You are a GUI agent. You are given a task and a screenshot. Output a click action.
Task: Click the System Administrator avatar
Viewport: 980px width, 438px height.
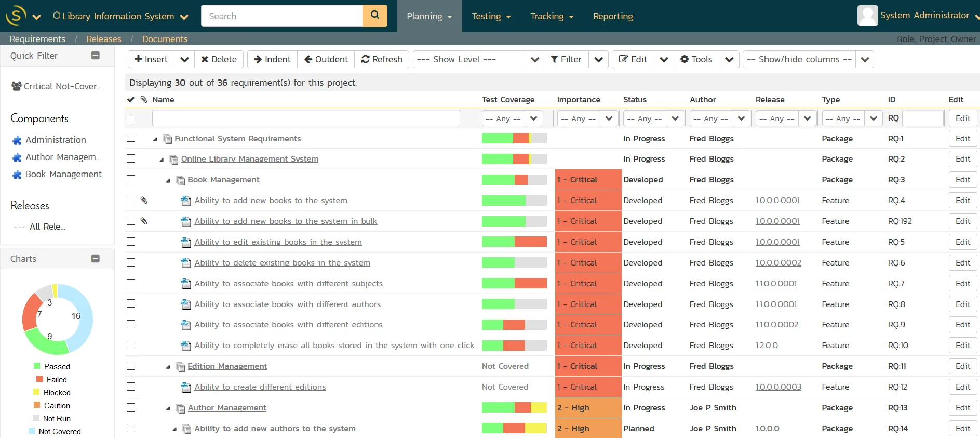pyautogui.click(x=867, y=16)
